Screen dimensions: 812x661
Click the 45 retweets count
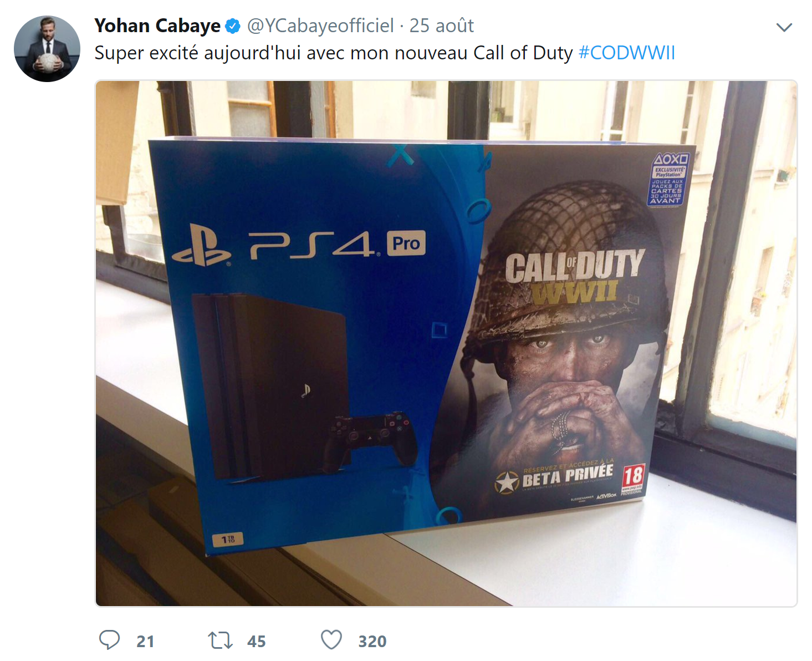(257, 641)
